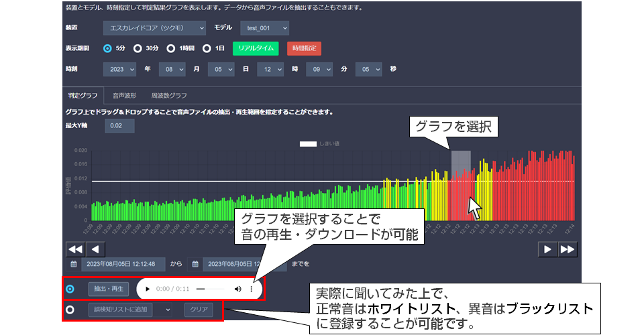Image resolution: width=644 pixels, height=335 pixels.
Task: Open the month 08 dropdown
Action: 172,69
